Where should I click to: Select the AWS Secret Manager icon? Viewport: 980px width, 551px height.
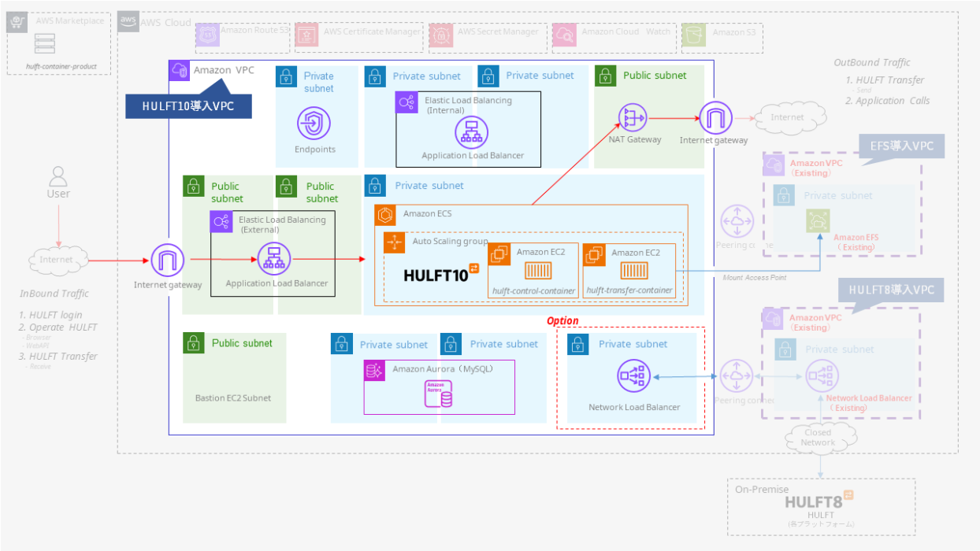[442, 34]
